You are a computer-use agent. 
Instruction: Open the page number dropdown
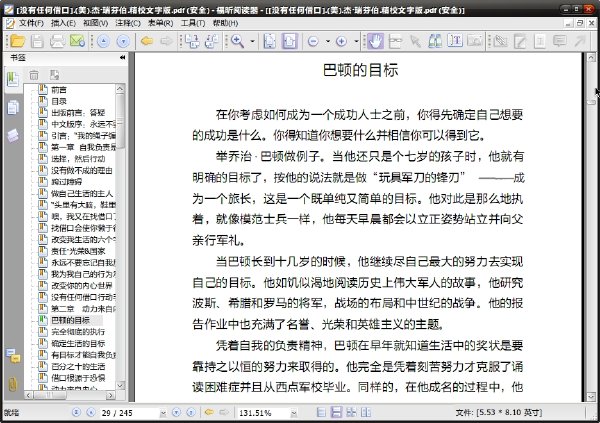click(163, 413)
